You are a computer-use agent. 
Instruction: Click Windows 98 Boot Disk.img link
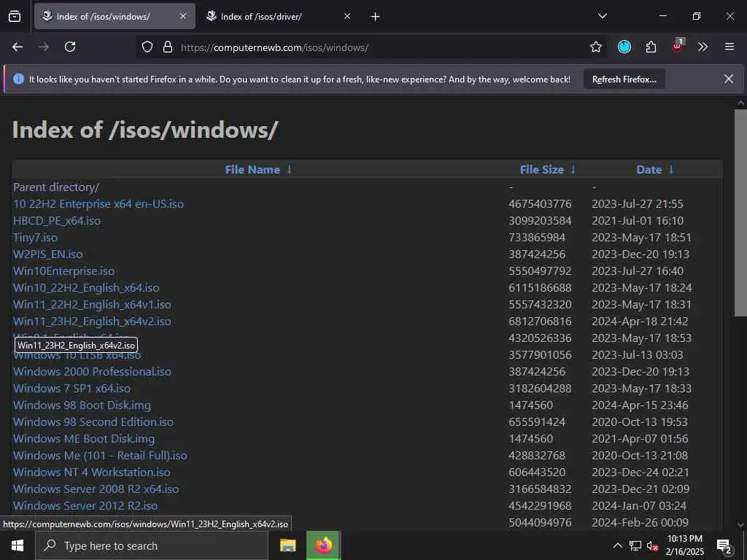[82, 405]
